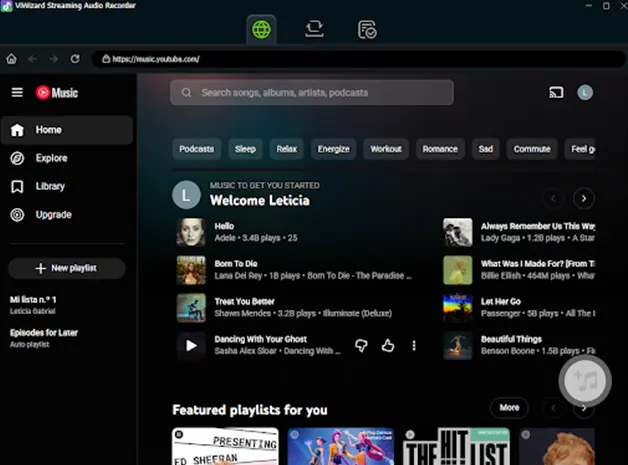Click the Adele artist link
This screenshot has height=465, width=628.
[225, 238]
